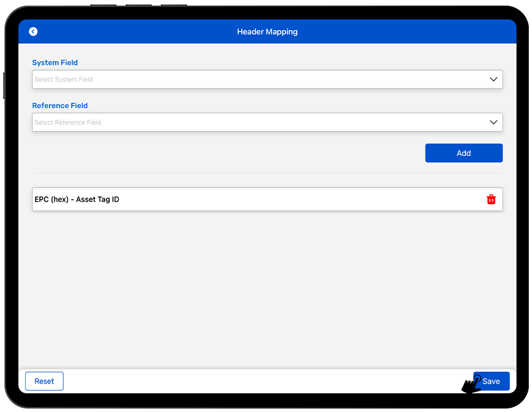Click the back arrow in the header
The width and height of the screenshot is (532, 412).
click(34, 32)
